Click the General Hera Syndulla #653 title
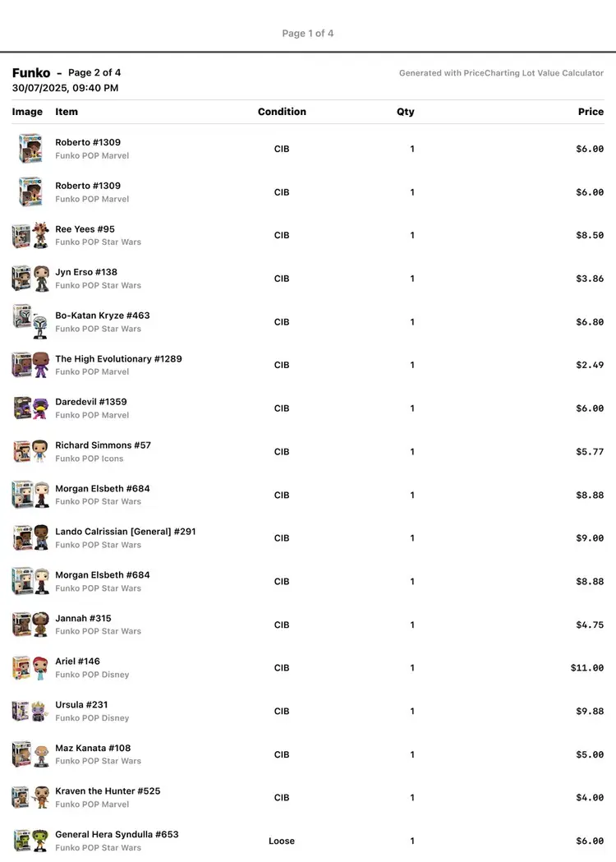The image size is (616, 862). coord(117,834)
